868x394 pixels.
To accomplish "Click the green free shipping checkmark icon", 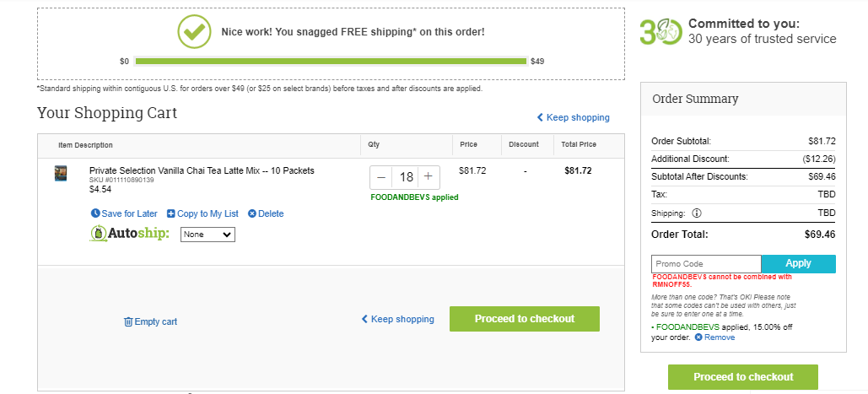I will (194, 31).
